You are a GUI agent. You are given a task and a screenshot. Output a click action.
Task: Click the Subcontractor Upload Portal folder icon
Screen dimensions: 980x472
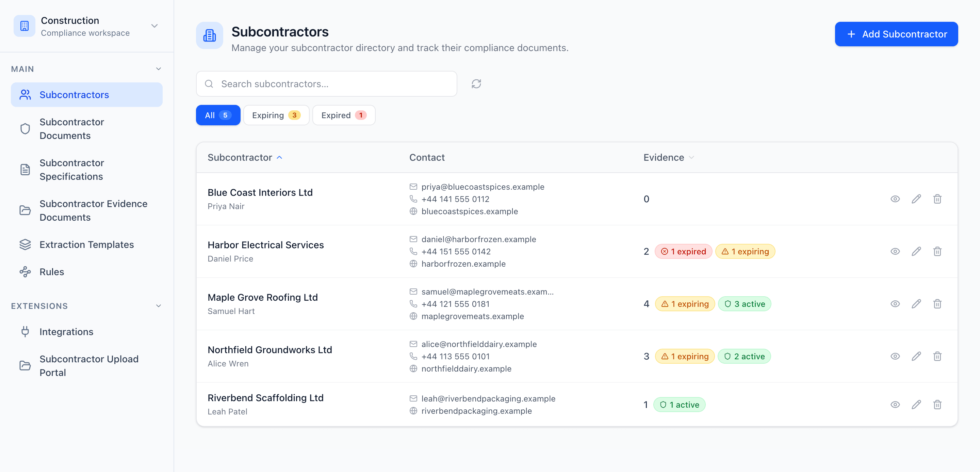(x=25, y=366)
